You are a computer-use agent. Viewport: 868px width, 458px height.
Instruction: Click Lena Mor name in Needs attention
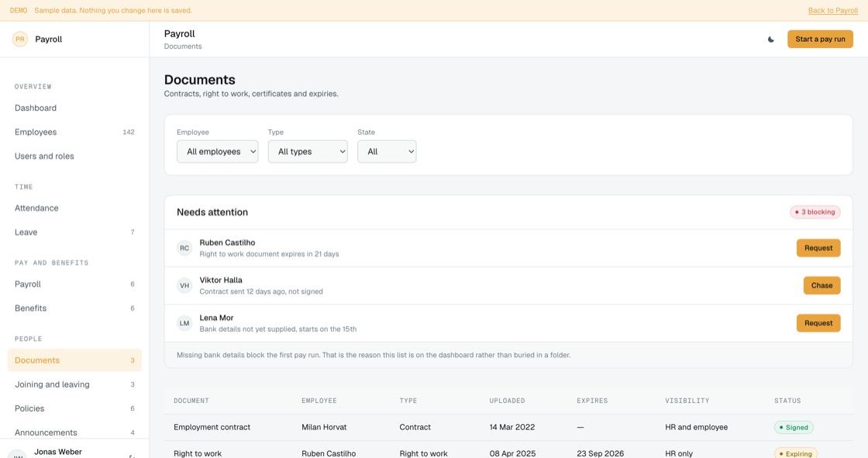point(216,318)
